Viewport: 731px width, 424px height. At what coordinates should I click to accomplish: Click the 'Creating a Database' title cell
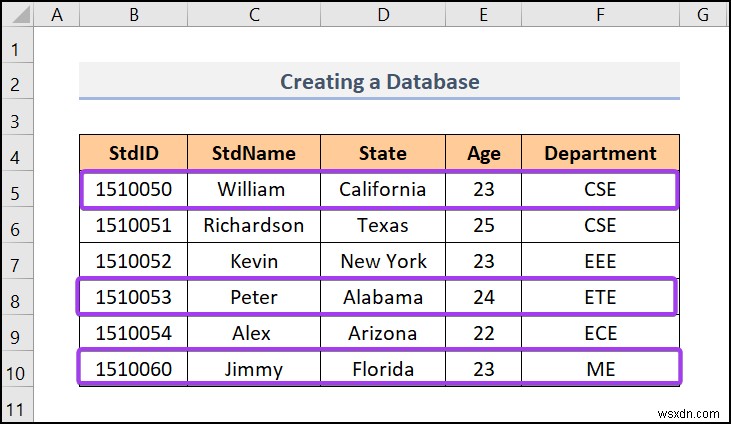coord(379,81)
